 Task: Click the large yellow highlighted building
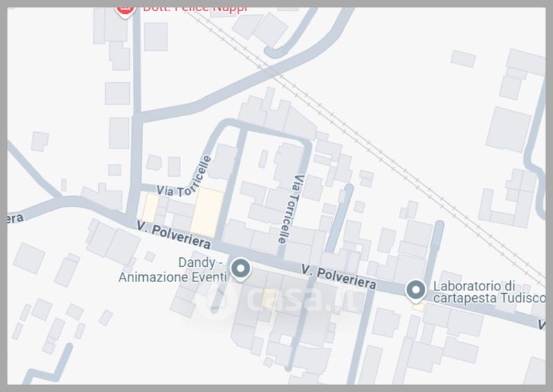(x=207, y=212)
